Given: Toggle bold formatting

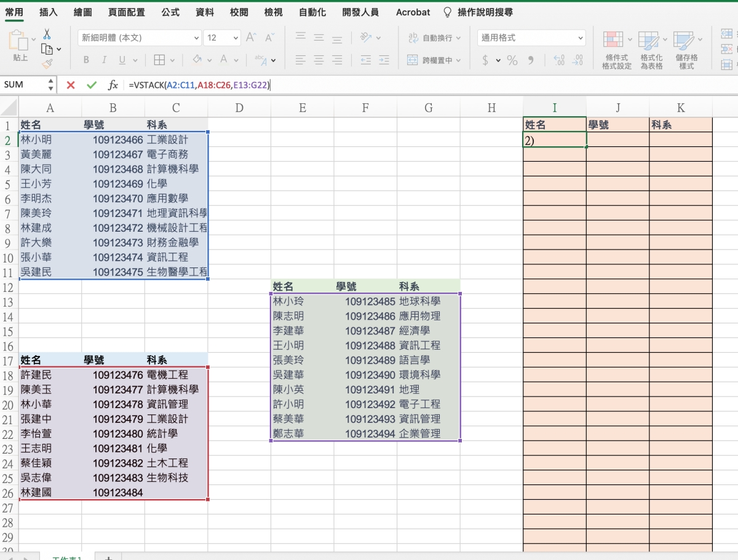Looking at the screenshot, I should (x=86, y=60).
